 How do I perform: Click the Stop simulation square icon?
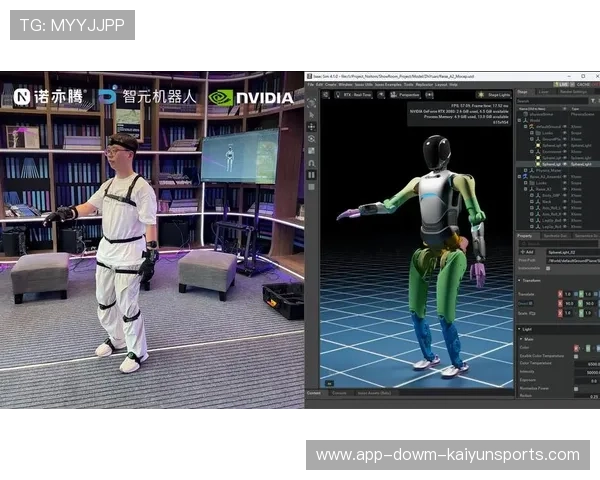[311, 186]
